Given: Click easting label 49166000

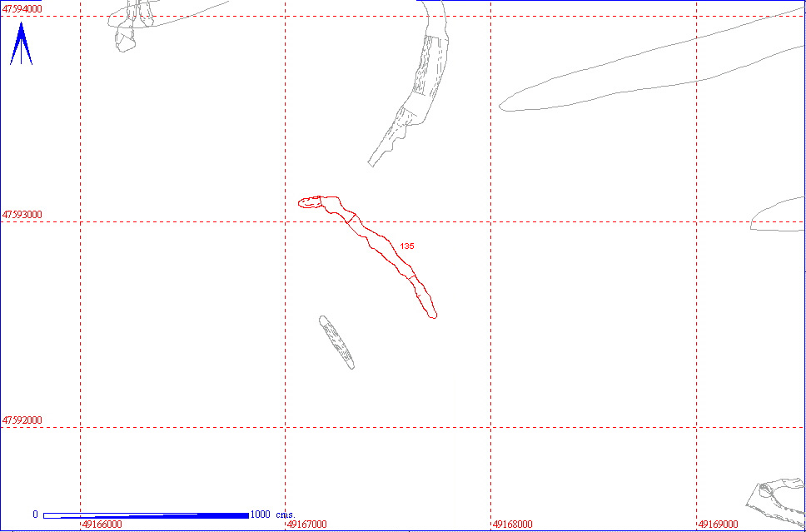Looking at the screenshot, I should [102, 525].
